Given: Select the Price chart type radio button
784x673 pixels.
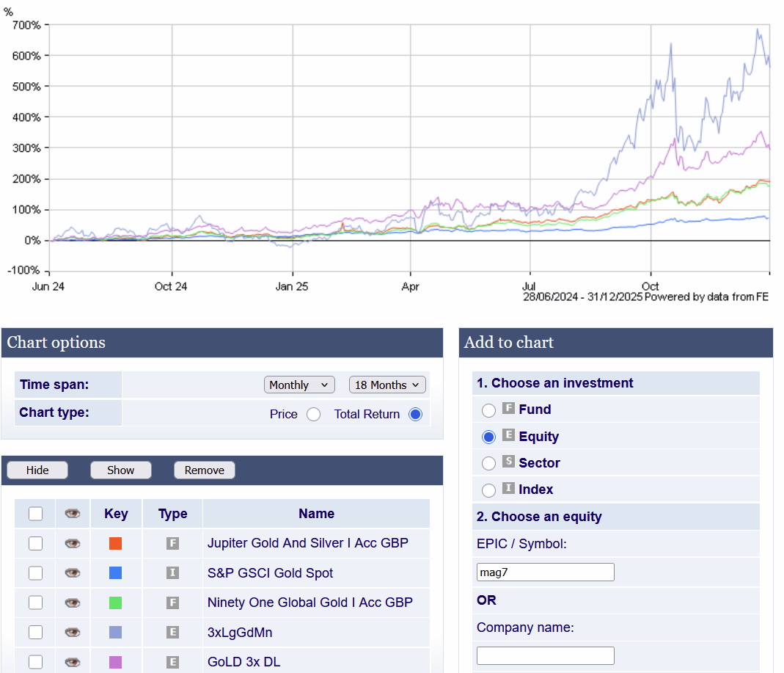Looking at the screenshot, I should pyautogui.click(x=313, y=414).
